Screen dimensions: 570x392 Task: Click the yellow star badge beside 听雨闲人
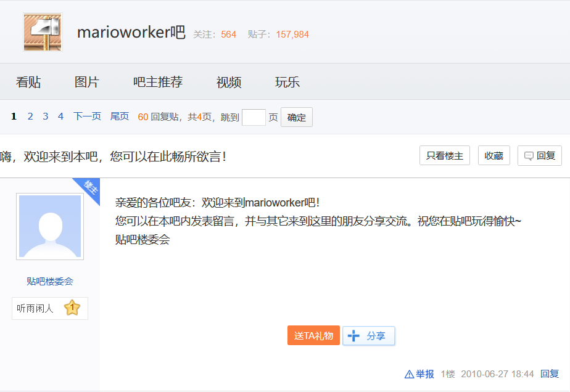72,308
